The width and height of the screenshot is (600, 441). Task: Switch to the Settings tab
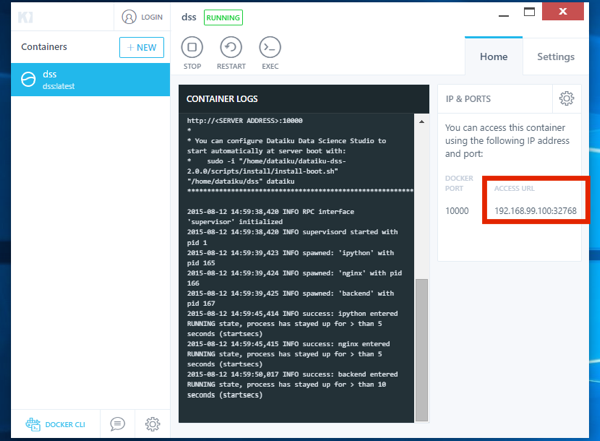tap(556, 57)
